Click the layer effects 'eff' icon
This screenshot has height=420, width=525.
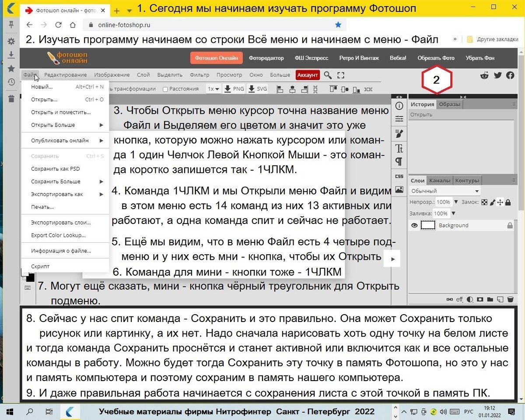pos(459,300)
